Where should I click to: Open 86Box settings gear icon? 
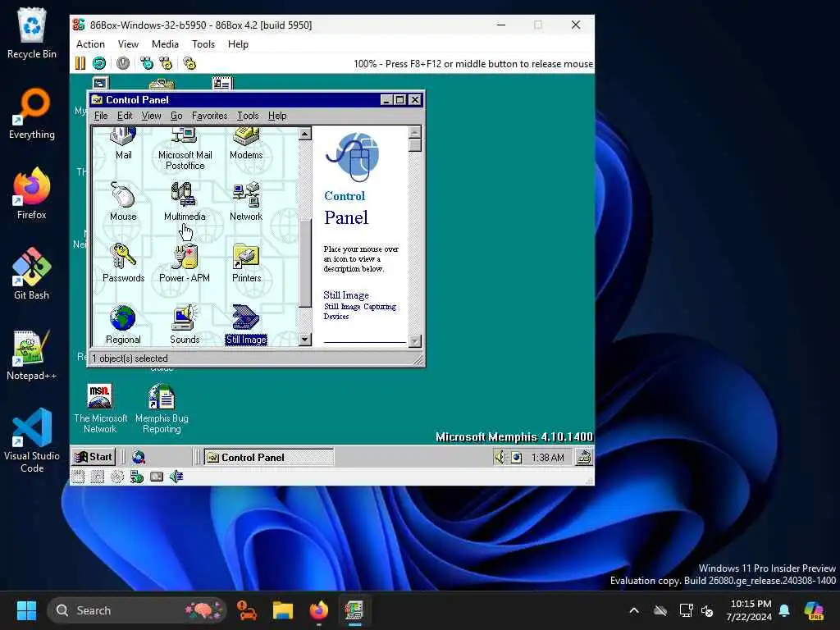[x=189, y=63]
